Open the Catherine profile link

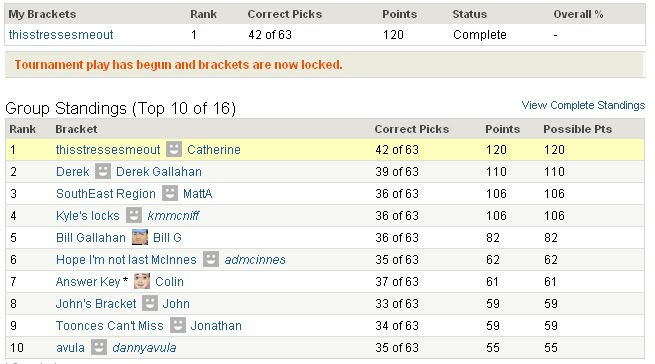click(x=214, y=150)
